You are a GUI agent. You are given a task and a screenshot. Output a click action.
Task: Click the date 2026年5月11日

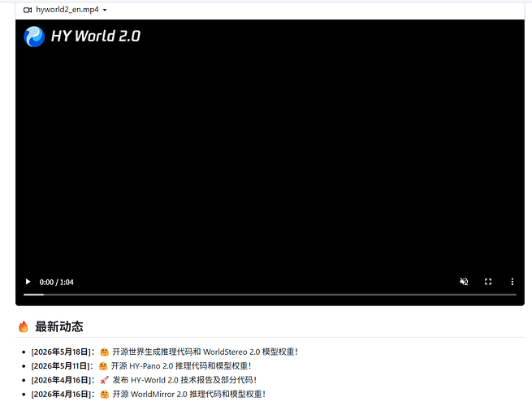tap(62, 366)
